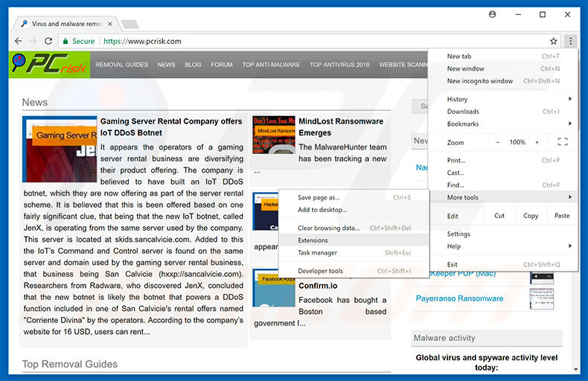Open the NEWS nav item
Screen dimensions: 588x381
(166, 65)
